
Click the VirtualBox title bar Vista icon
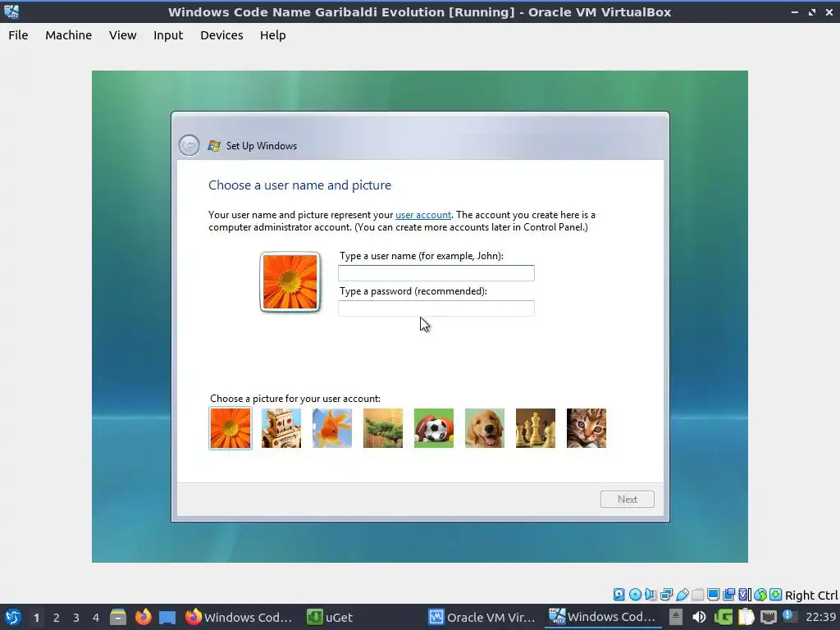point(11,11)
